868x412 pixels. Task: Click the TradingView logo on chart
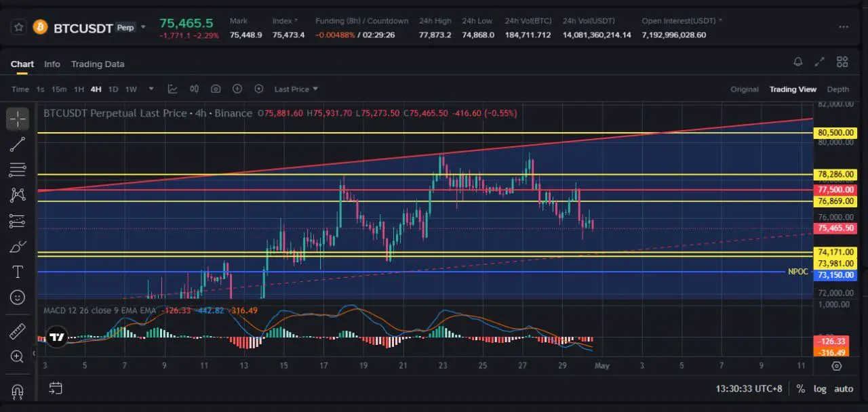pyautogui.click(x=57, y=337)
